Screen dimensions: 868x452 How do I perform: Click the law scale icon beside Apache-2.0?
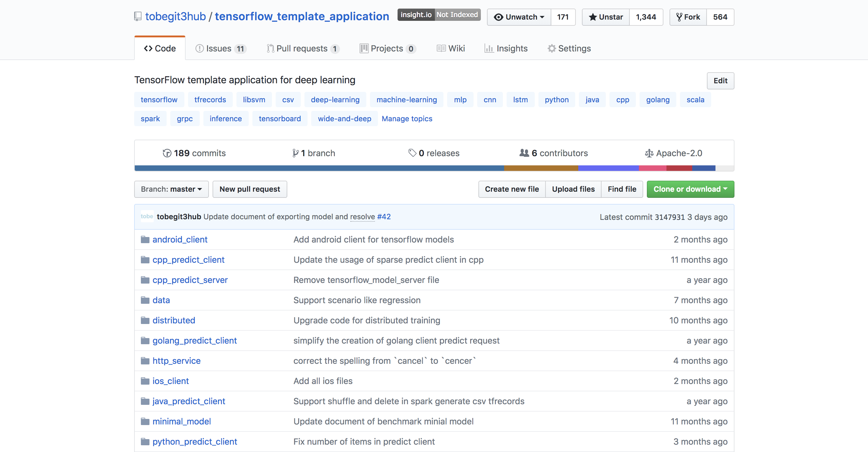click(x=649, y=153)
